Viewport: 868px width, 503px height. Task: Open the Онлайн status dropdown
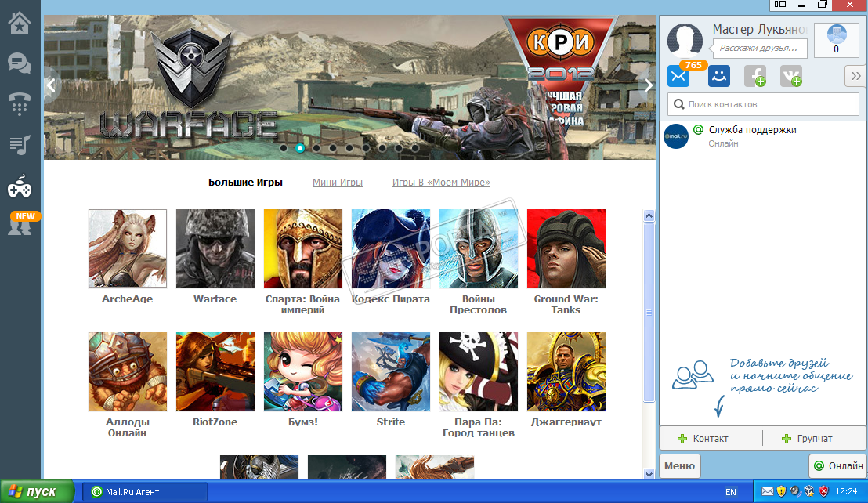pos(838,466)
